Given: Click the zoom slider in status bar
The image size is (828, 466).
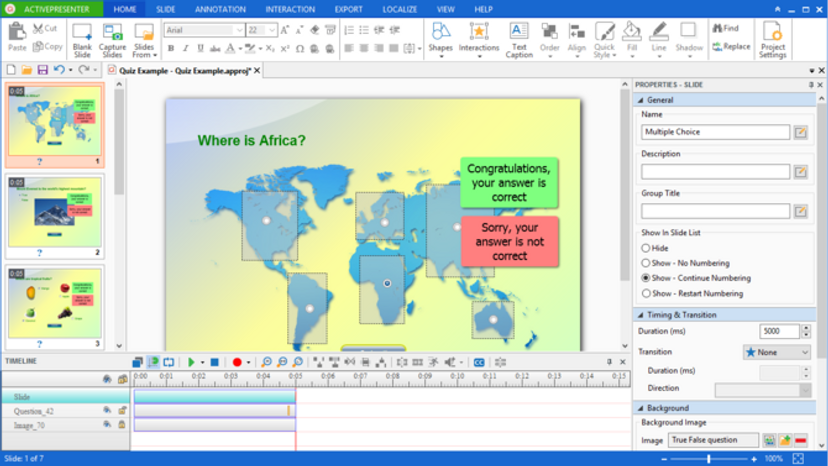Looking at the screenshot, I should (x=709, y=459).
